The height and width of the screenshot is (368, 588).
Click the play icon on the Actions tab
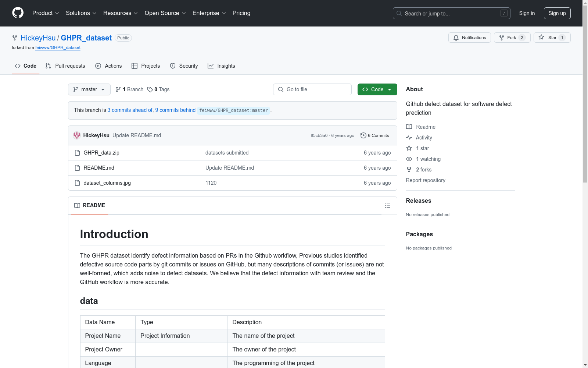click(98, 66)
